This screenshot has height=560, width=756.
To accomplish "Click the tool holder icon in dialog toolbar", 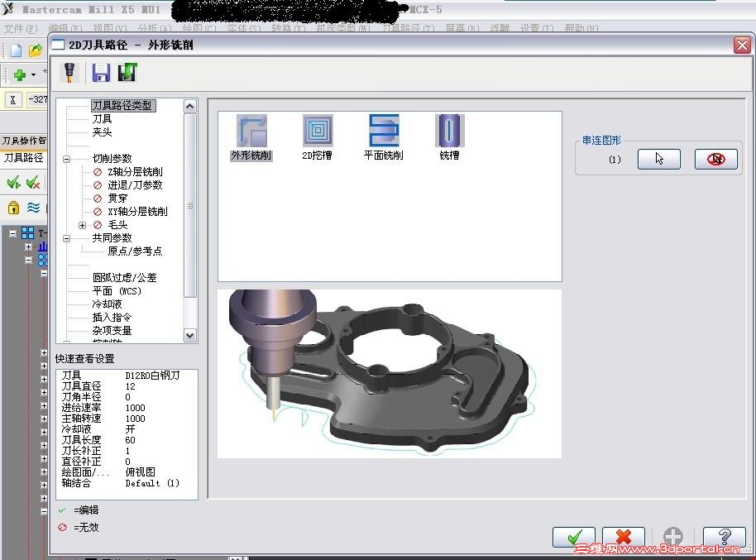I will (70, 72).
